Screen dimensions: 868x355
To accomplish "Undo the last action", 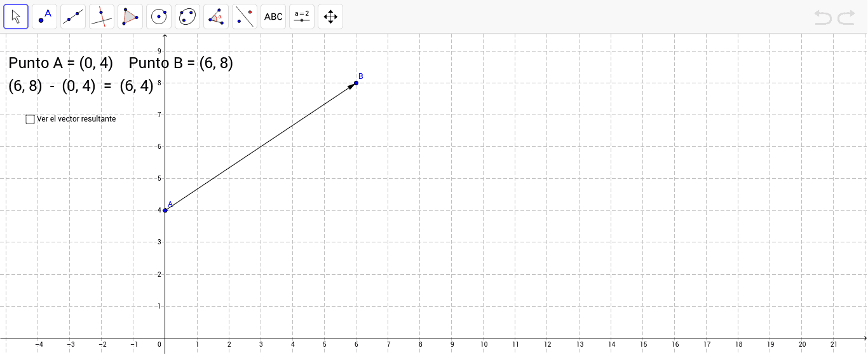I will click(823, 18).
